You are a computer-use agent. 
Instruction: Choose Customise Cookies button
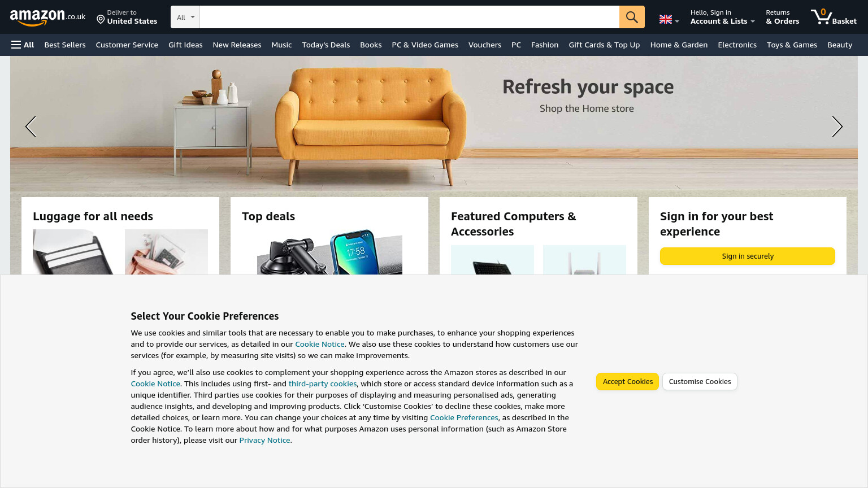point(700,382)
